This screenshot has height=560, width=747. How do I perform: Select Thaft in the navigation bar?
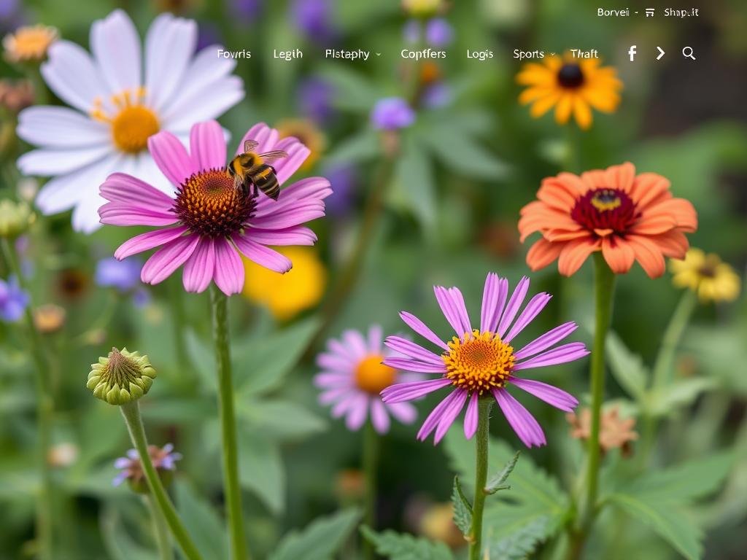click(x=584, y=54)
